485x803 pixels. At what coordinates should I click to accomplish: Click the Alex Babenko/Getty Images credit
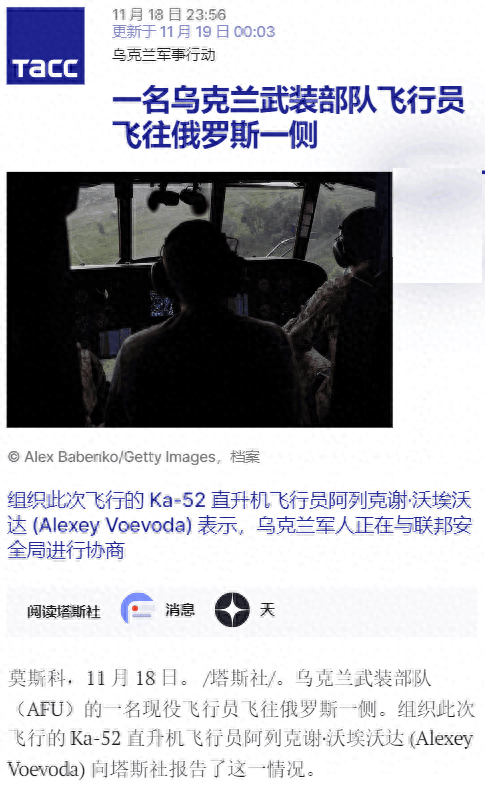point(120,456)
